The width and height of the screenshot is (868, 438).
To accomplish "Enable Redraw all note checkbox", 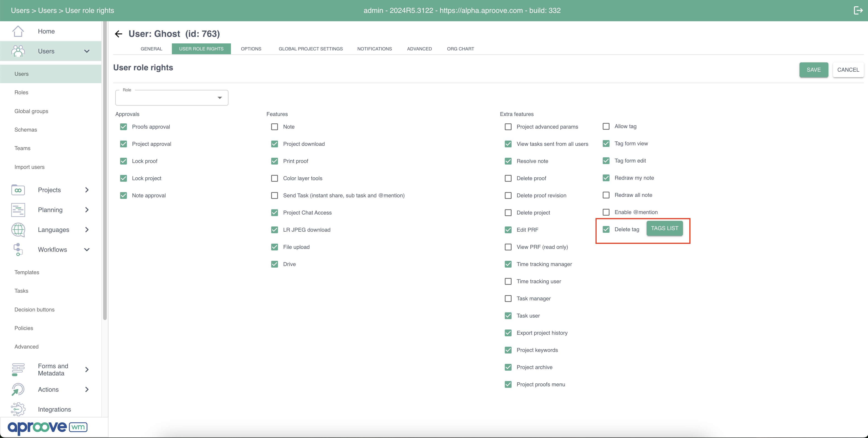I will pos(606,195).
